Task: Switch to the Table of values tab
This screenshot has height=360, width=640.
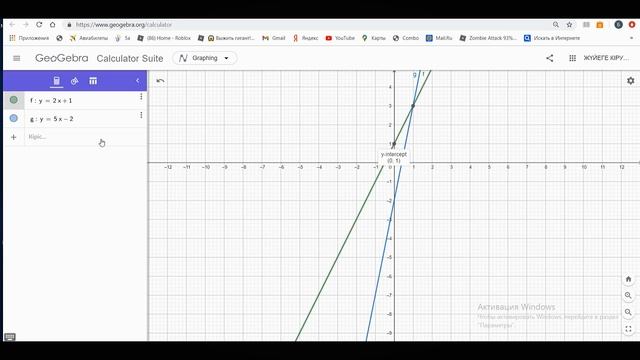Action: tap(93, 81)
